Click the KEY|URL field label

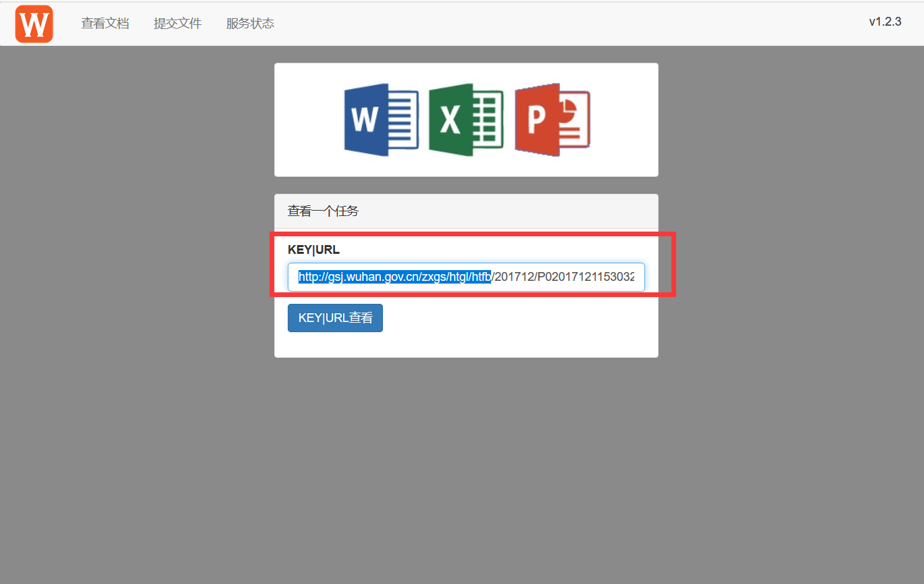(313, 250)
